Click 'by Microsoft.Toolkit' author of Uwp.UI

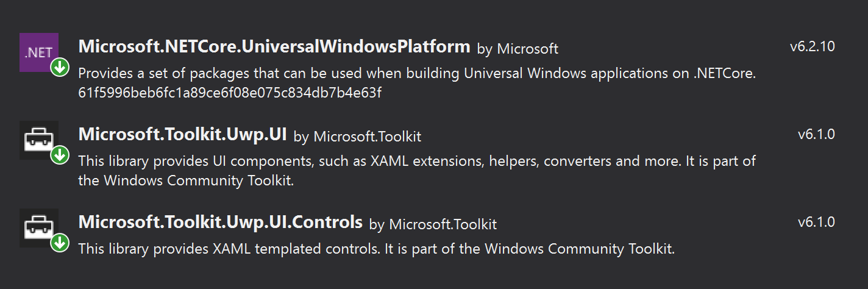357,137
